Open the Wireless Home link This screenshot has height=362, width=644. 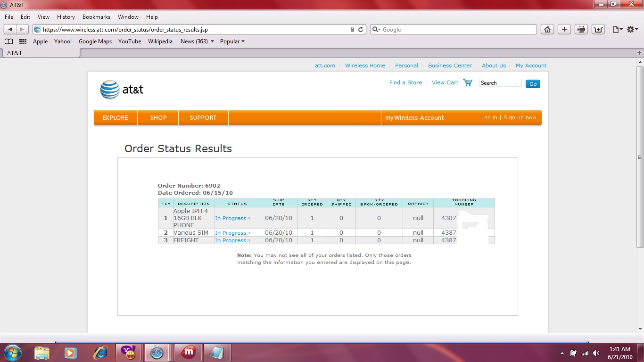365,66
